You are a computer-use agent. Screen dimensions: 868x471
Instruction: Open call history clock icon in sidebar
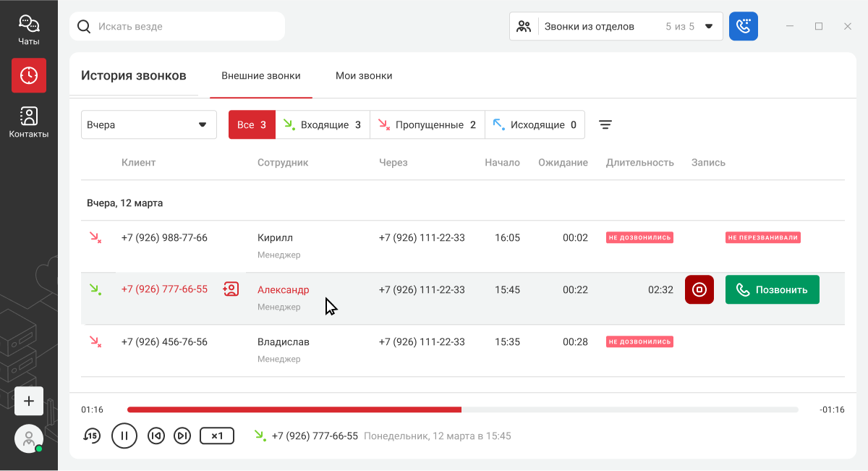click(x=29, y=75)
